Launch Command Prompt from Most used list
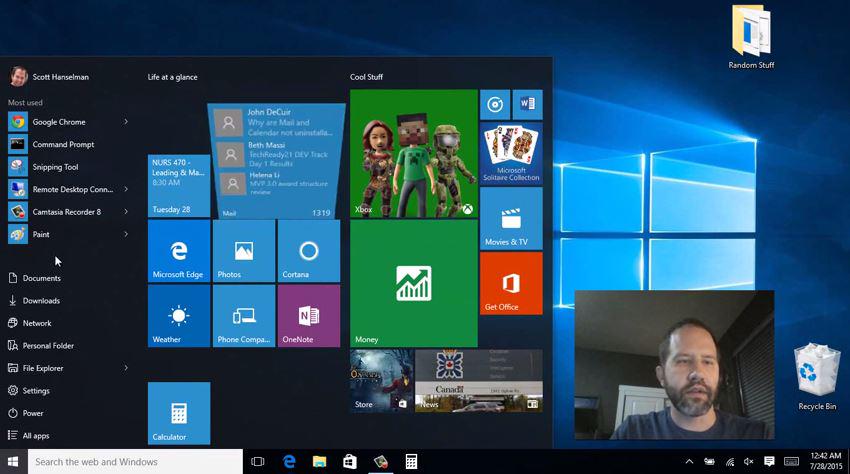 point(68,144)
